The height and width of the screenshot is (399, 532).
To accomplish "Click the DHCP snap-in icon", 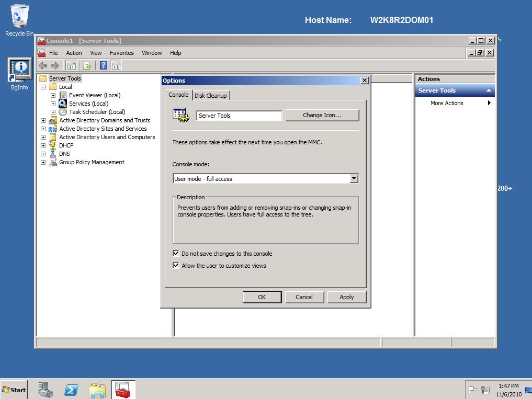I will [53, 145].
